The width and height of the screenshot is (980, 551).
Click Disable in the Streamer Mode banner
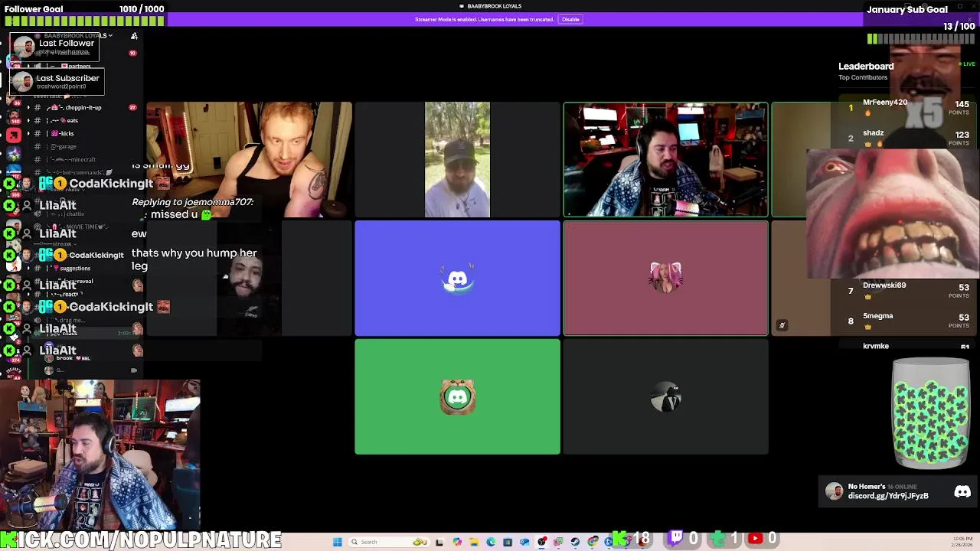pyautogui.click(x=570, y=19)
